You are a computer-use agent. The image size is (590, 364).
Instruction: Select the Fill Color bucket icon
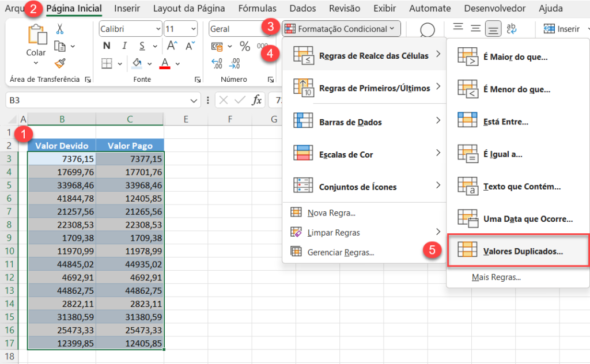136,63
